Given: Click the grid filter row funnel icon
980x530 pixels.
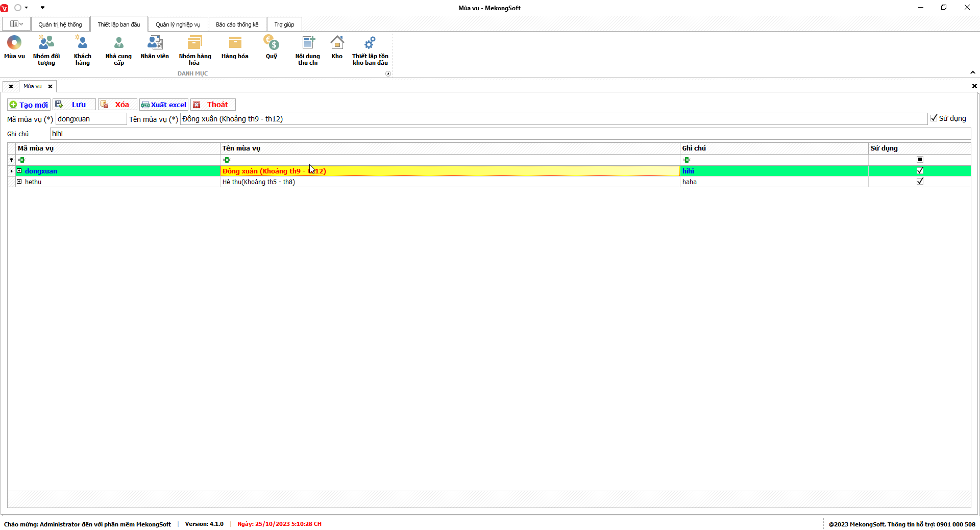Looking at the screenshot, I should [11, 160].
